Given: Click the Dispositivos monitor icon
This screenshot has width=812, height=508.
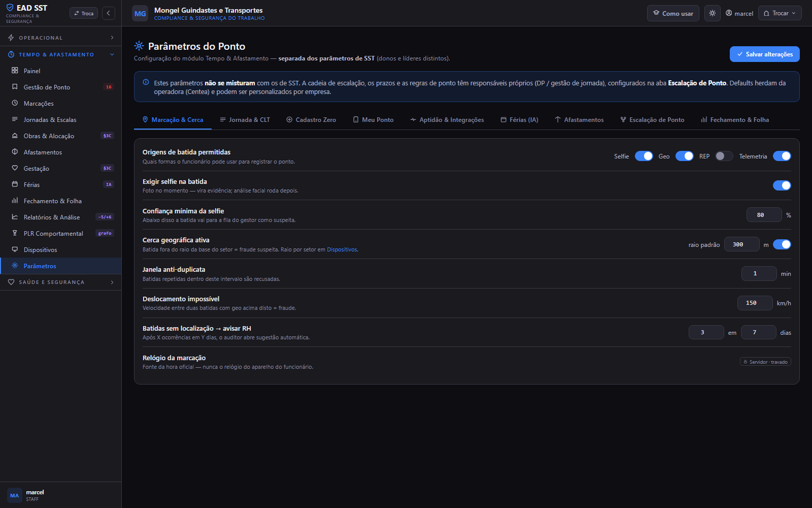Looking at the screenshot, I should (15, 249).
